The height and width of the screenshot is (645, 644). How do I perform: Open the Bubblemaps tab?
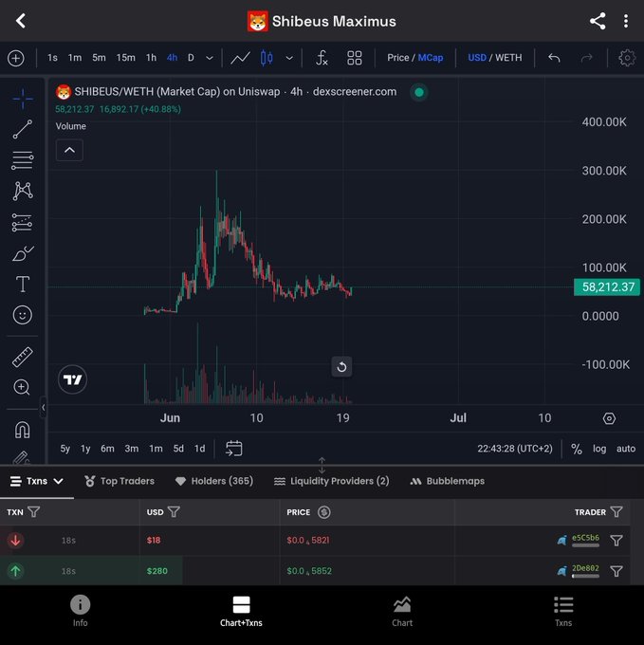pyautogui.click(x=448, y=481)
